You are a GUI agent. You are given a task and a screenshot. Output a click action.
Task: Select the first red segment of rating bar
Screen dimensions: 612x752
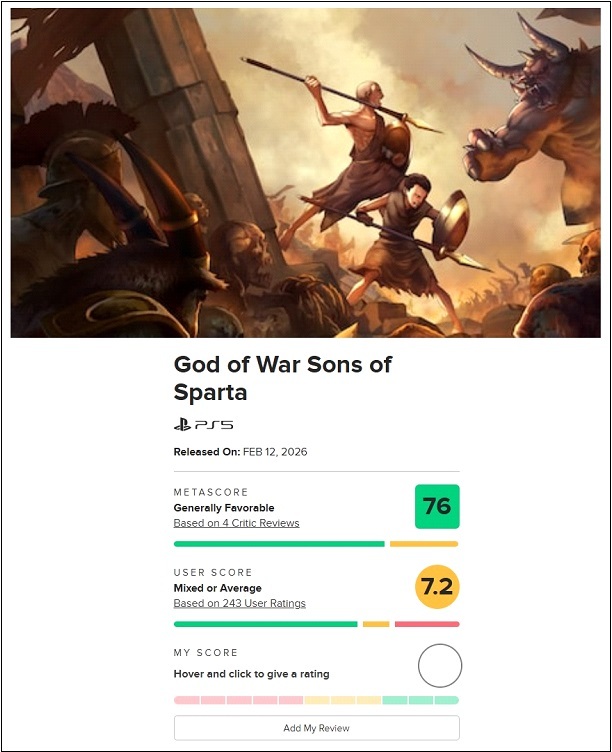[x=187, y=700]
